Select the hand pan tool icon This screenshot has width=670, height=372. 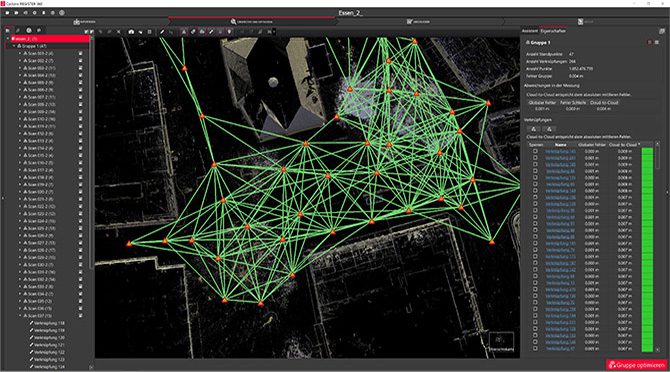click(x=140, y=32)
